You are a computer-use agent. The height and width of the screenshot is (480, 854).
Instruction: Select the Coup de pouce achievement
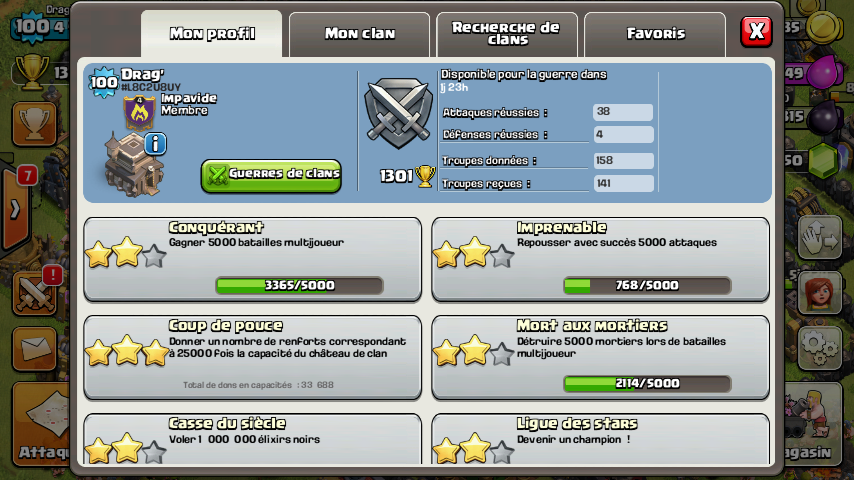click(253, 357)
